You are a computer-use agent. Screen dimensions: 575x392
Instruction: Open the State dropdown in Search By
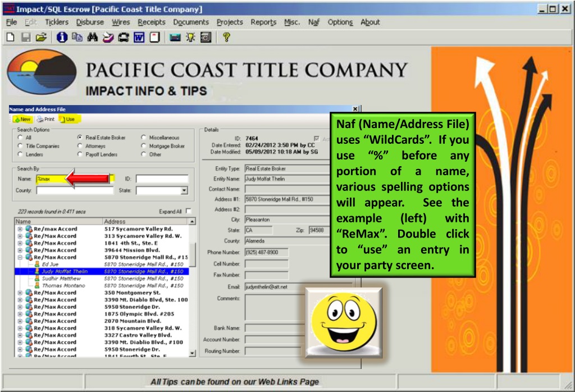tap(184, 190)
